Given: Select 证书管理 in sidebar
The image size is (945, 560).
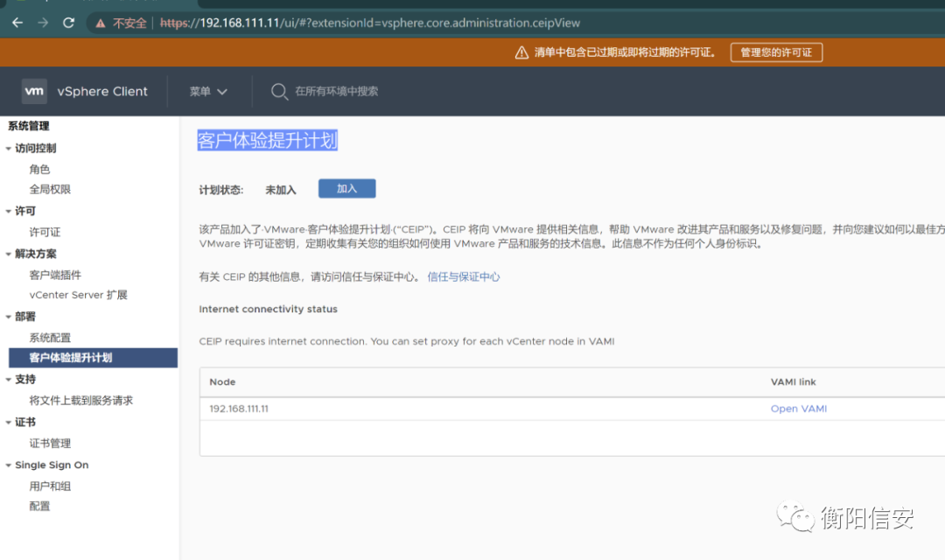Looking at the screenshot, I should coord(50,443).
